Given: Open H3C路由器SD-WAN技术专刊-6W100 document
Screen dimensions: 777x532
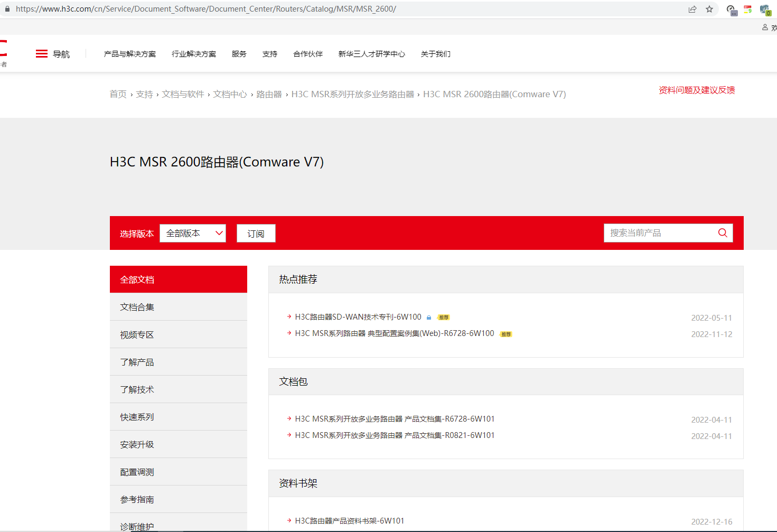Looking at the screenshot, I should [358, 317].
